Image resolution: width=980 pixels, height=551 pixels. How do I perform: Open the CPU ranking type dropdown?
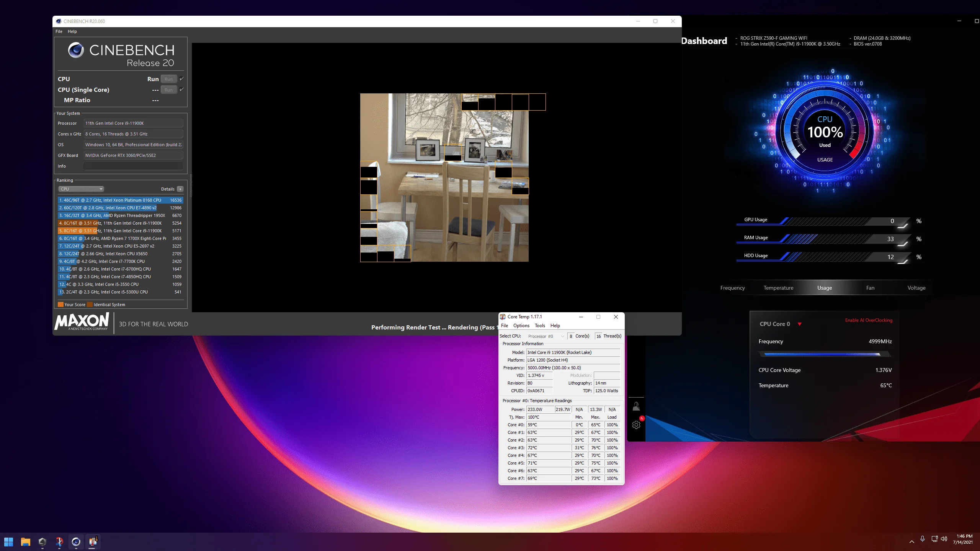click(81, 189)
